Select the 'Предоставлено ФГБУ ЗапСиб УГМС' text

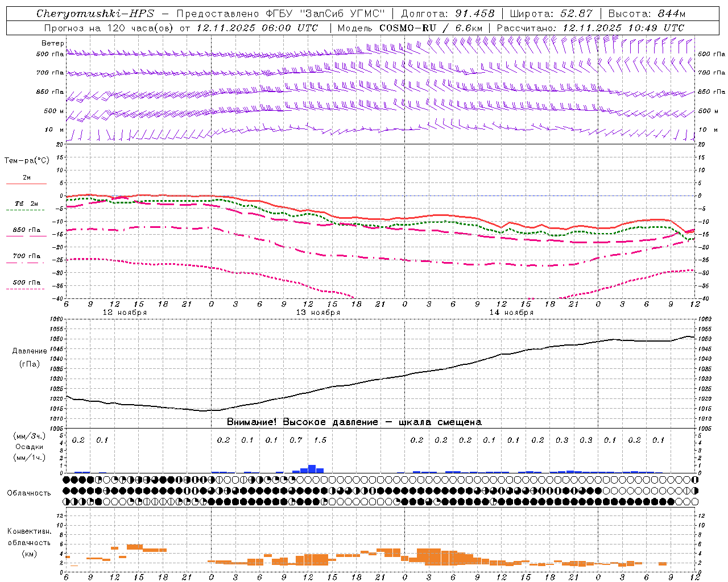[x=280, y=14]
